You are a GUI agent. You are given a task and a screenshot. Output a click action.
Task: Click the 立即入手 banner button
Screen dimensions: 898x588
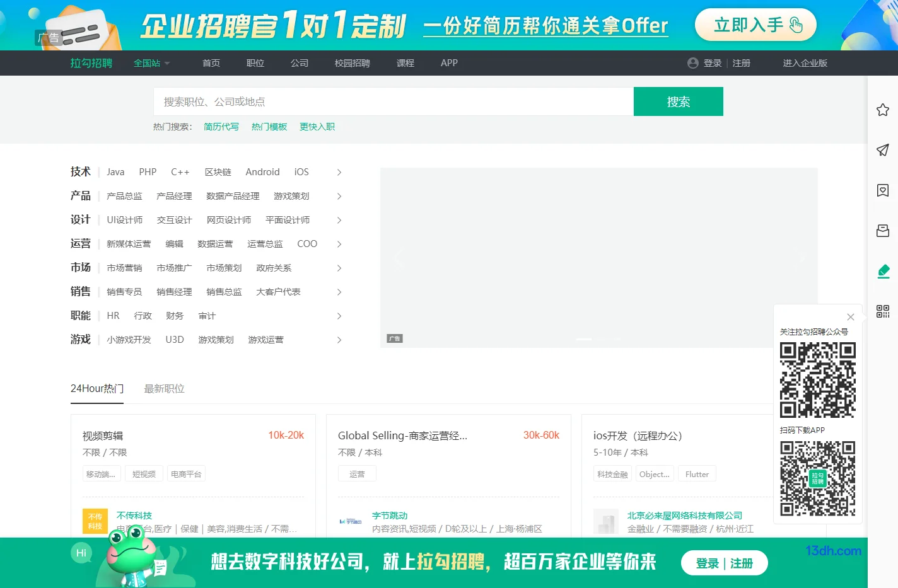(x=755, y=25)
